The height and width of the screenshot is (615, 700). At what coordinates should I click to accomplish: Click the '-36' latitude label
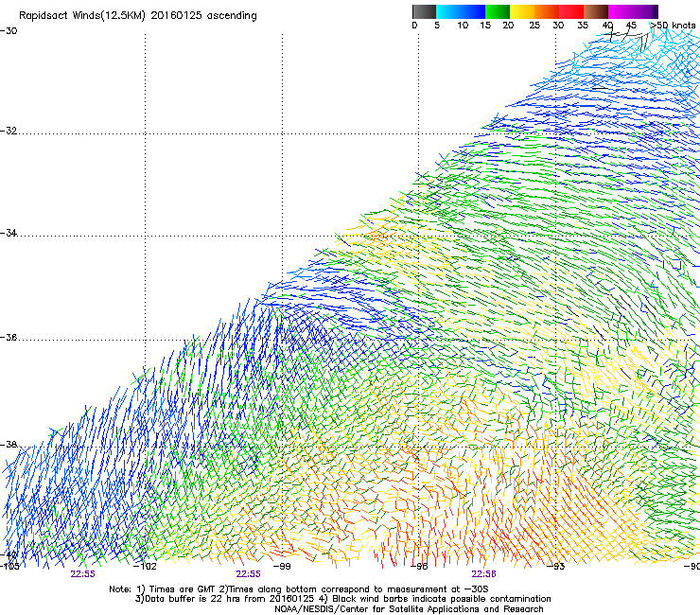point(9,337)
